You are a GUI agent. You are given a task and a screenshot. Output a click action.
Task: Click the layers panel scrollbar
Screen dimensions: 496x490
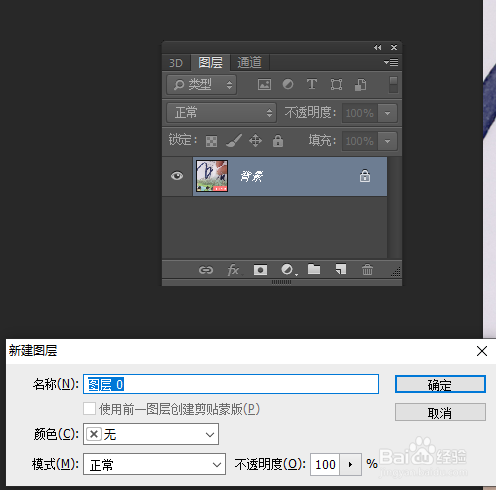pos(394,207)
